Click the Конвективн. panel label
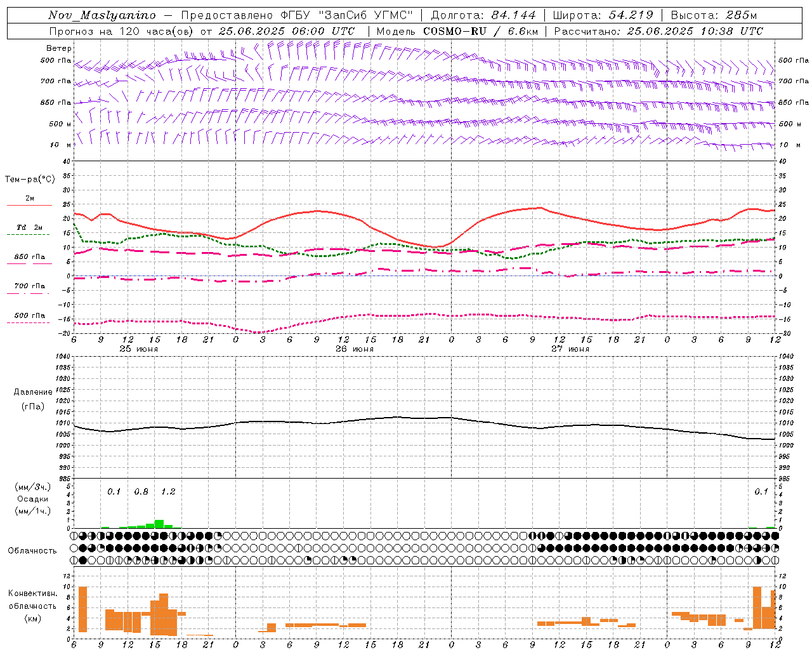Viewport: 812px width, 650px height. click(32, 594)
